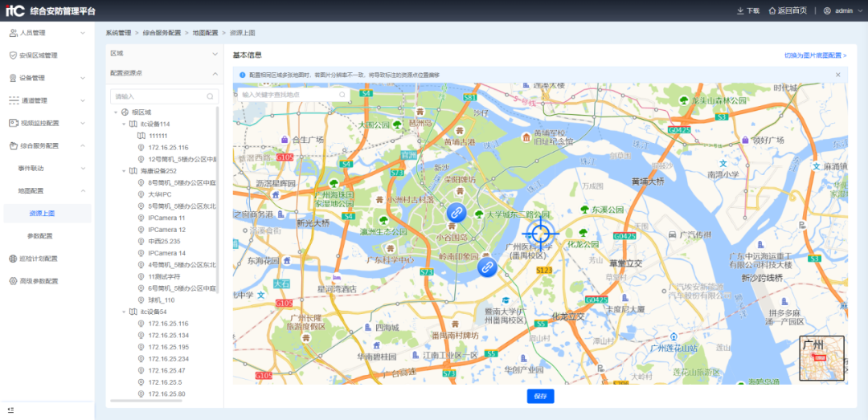The height and width of the screenshot is (420, 868).
Task: Click the crosshair target marker on the map
Action: (542, 233)
